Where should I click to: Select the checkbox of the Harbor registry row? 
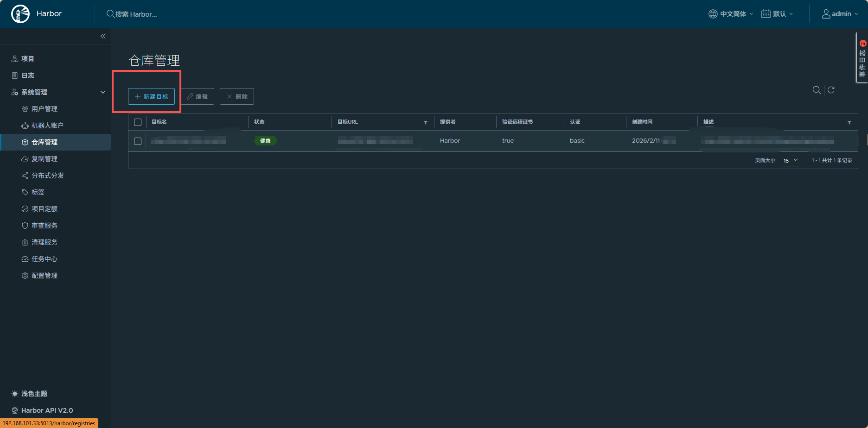coord(138,141)
